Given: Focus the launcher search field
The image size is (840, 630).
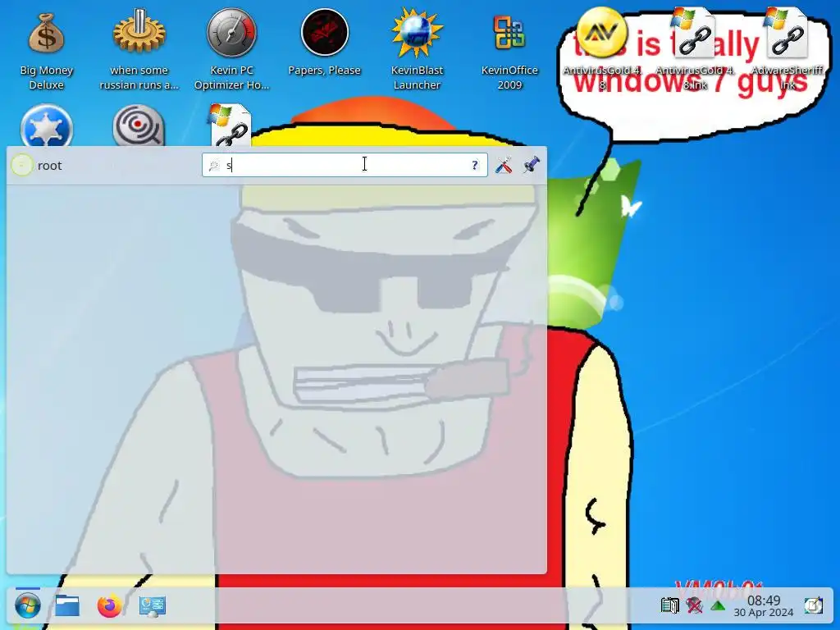Looking at the screenshot, I should pyautogui.click(x=345, y=165).
